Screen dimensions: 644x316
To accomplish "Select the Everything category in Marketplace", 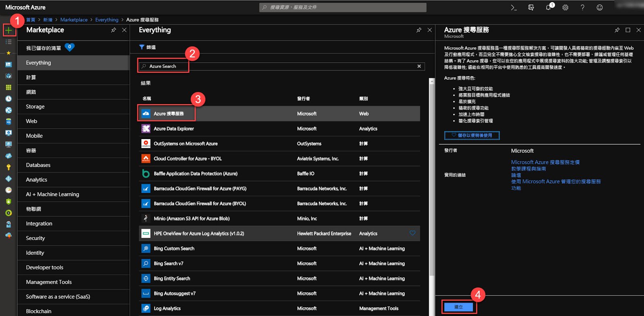I will (x=73, y=63).
